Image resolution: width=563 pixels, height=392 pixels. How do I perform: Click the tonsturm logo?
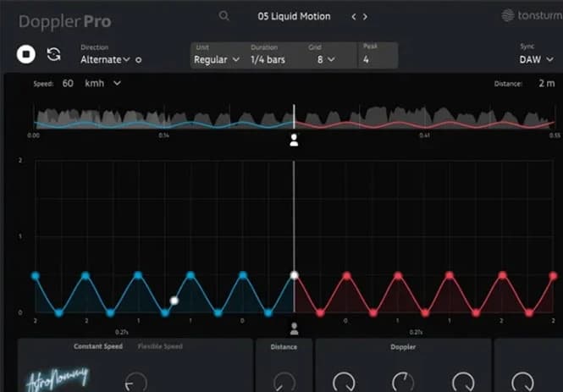pos(533,15)
